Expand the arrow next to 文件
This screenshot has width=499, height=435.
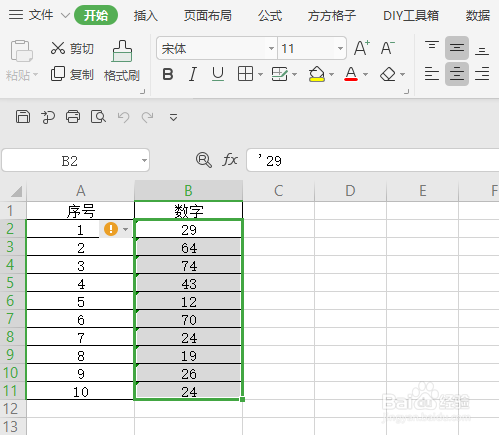[65, 15]
